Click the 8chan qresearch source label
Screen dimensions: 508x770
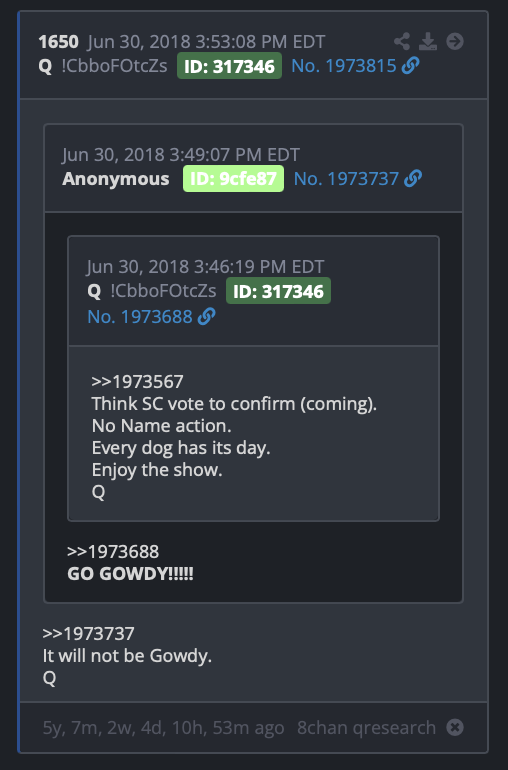pos(366,727)
